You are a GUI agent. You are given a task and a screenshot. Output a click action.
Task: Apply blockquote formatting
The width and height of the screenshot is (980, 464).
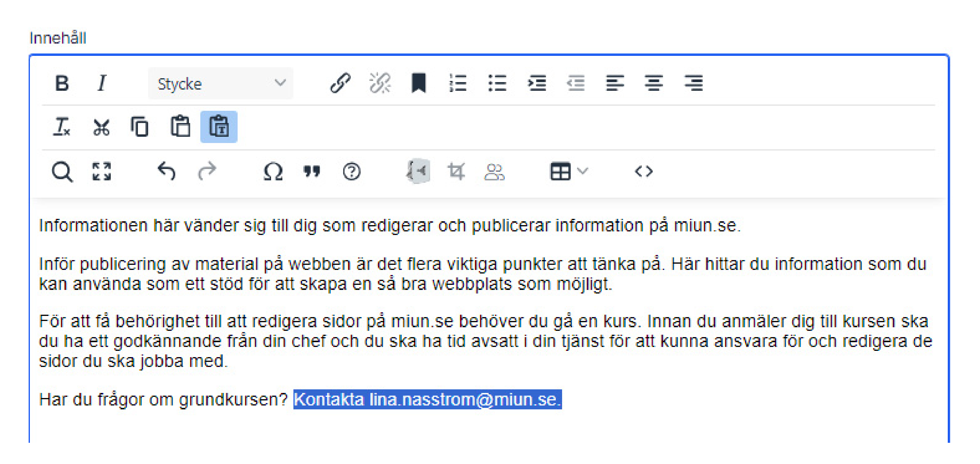pos(312,171)
